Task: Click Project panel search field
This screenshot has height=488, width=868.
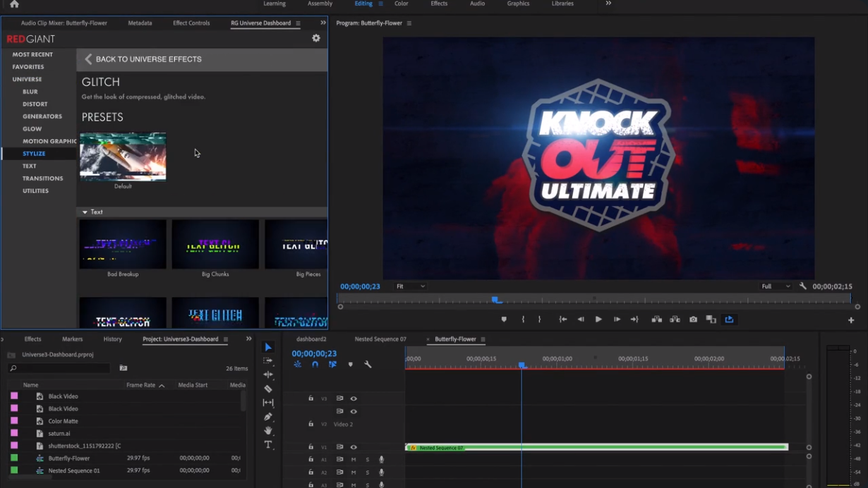Action: [x=59, y=368]
